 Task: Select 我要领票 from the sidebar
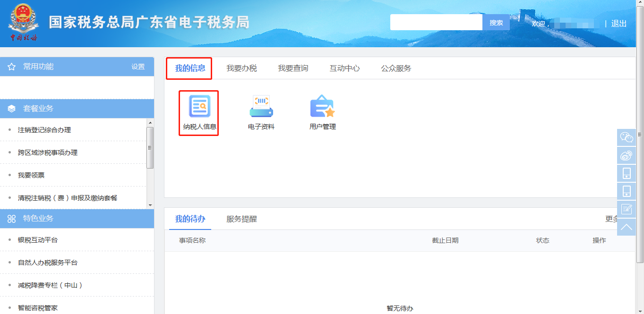pos(31,175)
